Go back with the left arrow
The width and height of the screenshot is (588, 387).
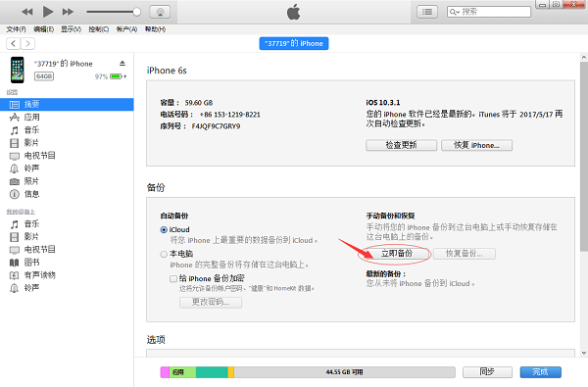click(x=13, y=43)
